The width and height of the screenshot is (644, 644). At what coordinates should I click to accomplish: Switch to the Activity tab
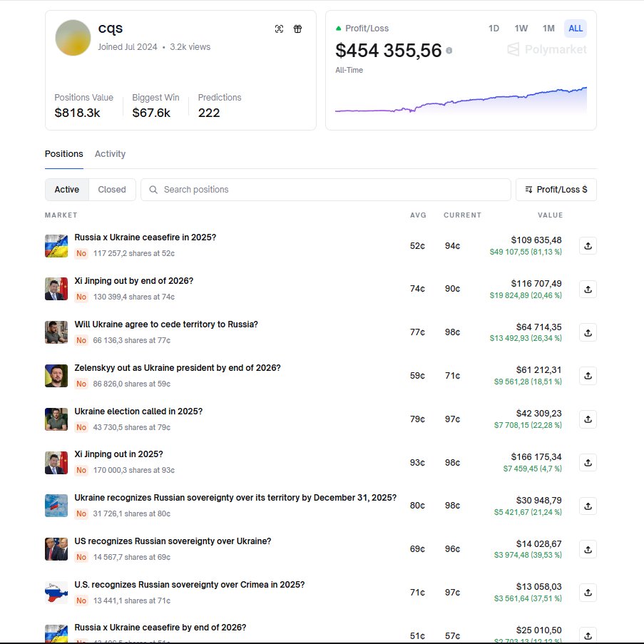click(x=110, y=154)
